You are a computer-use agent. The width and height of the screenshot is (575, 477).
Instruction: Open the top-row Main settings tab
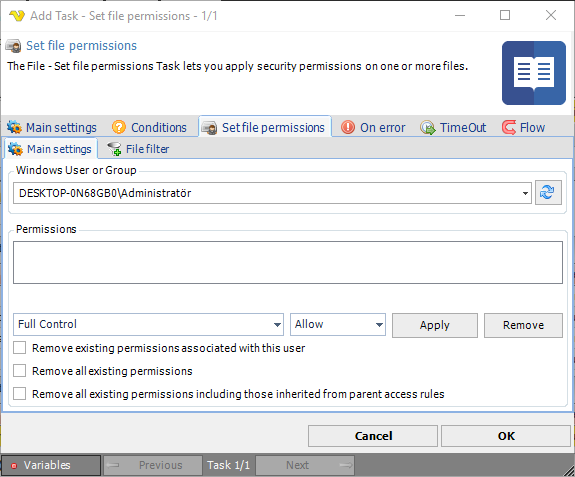pyautogui.click(x=52, y=127)
